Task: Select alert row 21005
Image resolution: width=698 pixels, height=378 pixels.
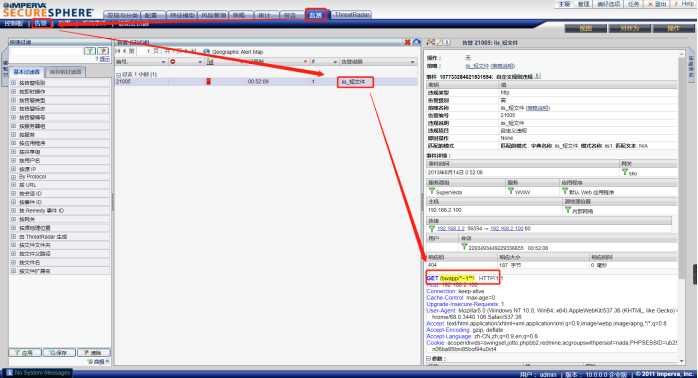Action: click(x=266, y=82)
